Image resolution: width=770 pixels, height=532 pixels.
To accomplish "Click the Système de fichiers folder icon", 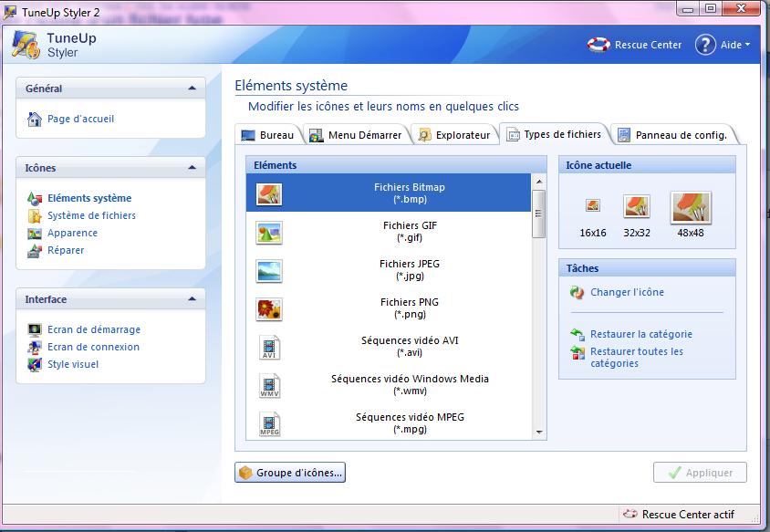I will (35, 215).
